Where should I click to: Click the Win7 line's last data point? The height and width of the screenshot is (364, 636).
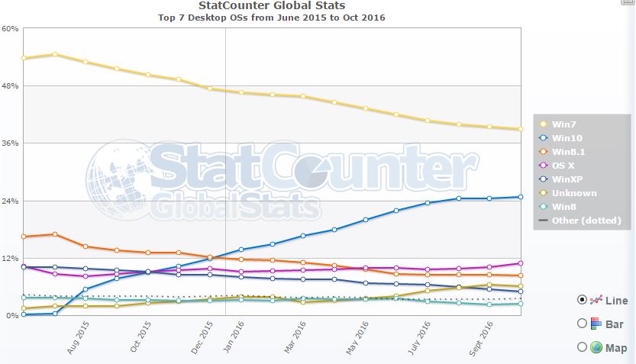click(x=520, y=129)
